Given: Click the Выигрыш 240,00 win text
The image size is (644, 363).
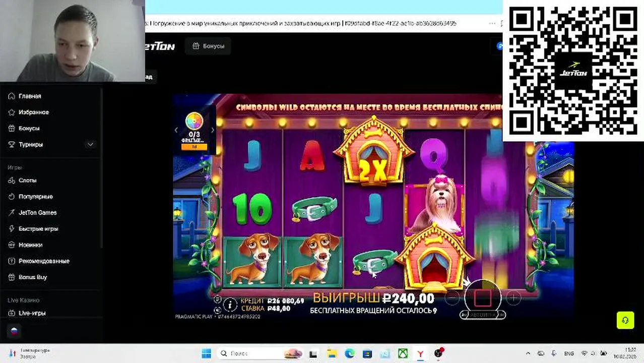Looking at the screenshot, I should [373, 298].
